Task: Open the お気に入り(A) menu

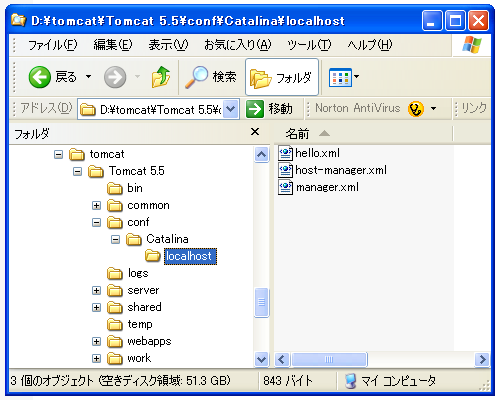Action: click(238, 45)
